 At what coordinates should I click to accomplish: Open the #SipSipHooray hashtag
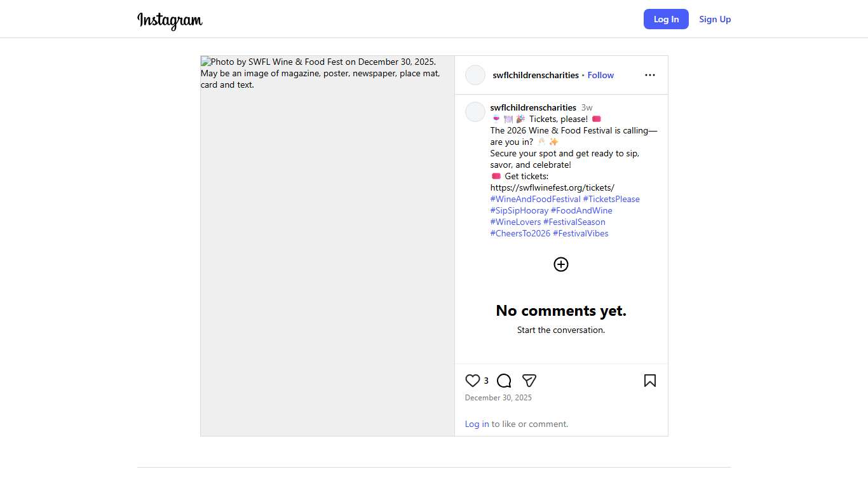[519, 210]
